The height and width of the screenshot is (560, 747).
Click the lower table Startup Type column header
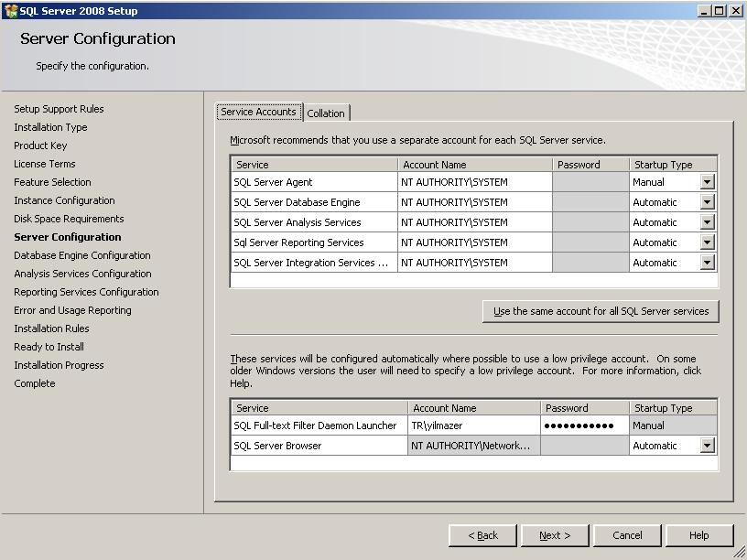tap(673, 408)
